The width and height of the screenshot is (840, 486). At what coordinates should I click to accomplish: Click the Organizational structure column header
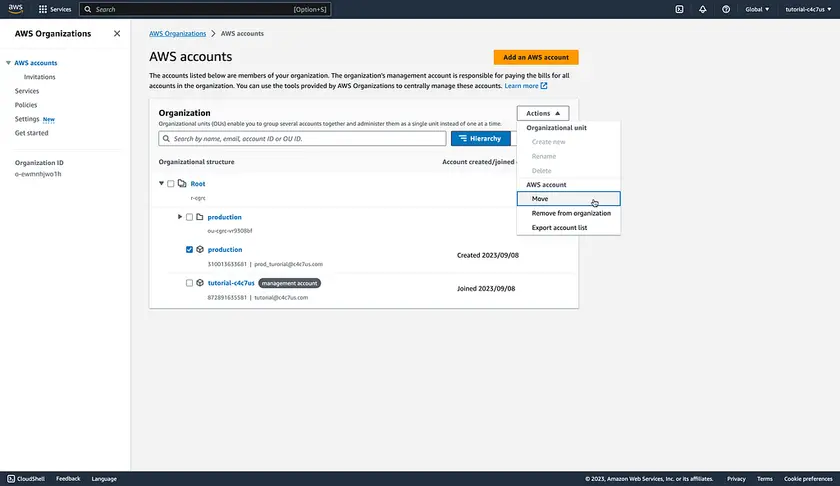point(196,161)
